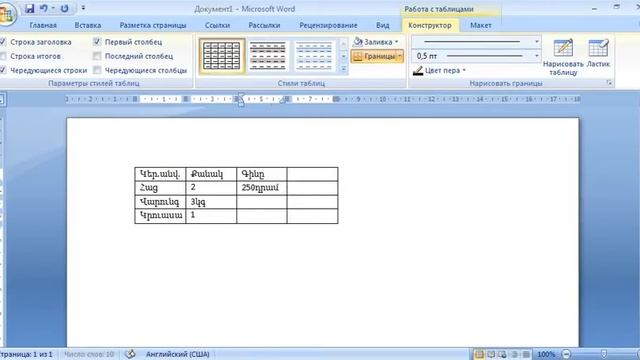Click the 3կգ table cell
640x360 pixels.
(x=211, y=202)
